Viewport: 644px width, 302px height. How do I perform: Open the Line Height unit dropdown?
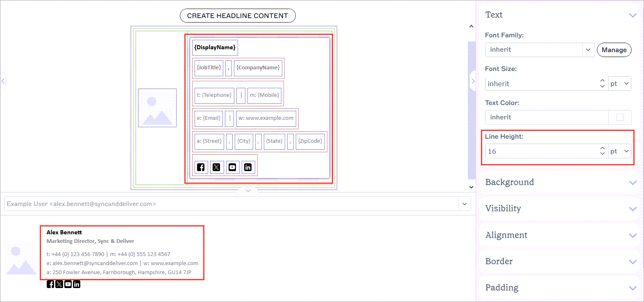coord(619,151)
